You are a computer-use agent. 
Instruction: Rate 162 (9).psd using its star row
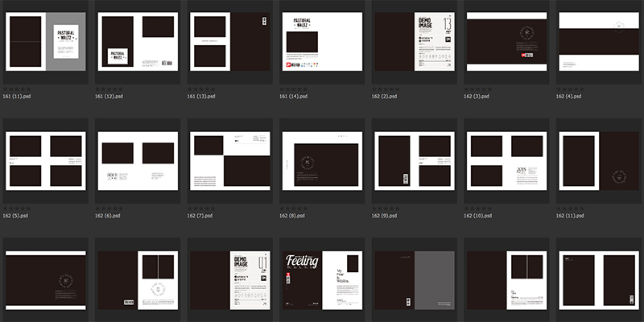[x=386, y=208]
